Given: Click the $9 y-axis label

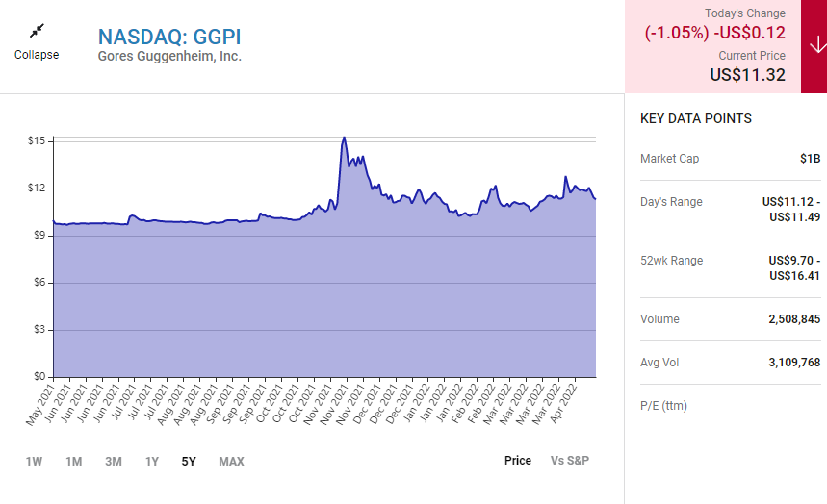Looking at the screenshot, I should tap(39, 235).
